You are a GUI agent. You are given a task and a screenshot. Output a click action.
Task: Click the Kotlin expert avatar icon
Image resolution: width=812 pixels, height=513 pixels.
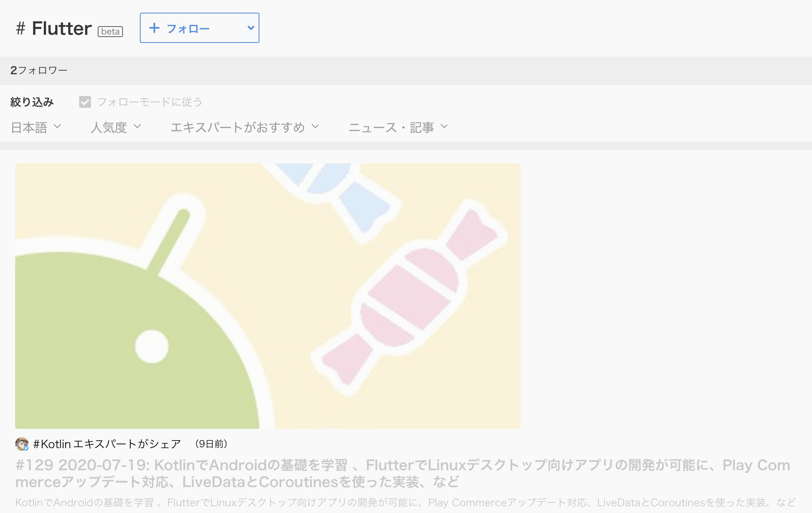22,444
